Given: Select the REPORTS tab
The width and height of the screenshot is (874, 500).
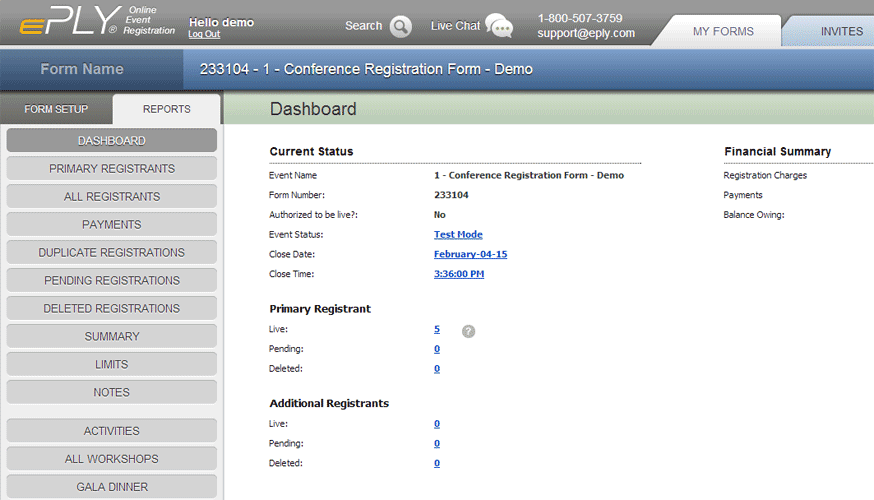Looking at the screenshot, I should click(x=167, y=109).
